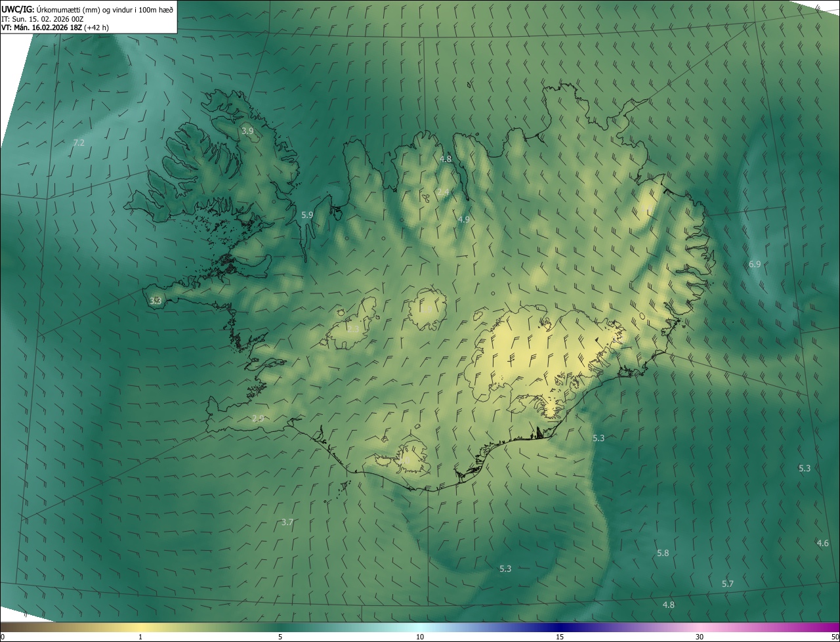This screenshot has height=642, width=840.
Task: Click the 5.3 value beside the south-east coast
Action: [x=598, y=438]
